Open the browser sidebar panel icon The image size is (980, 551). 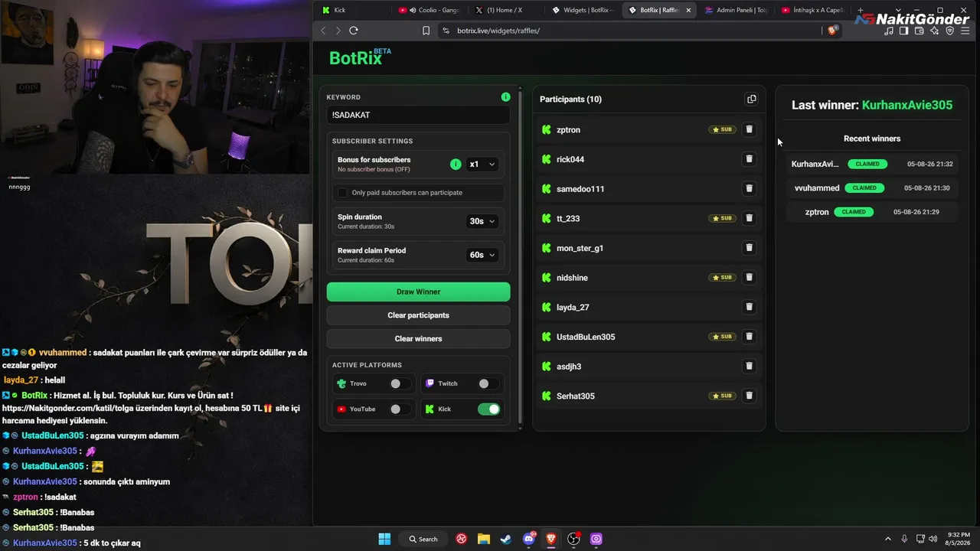coord(904,31)
